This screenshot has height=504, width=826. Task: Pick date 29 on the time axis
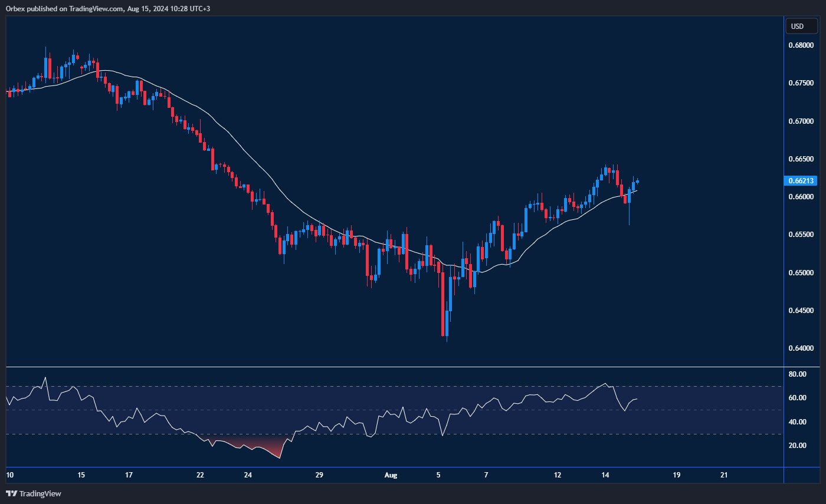(319, 475)
